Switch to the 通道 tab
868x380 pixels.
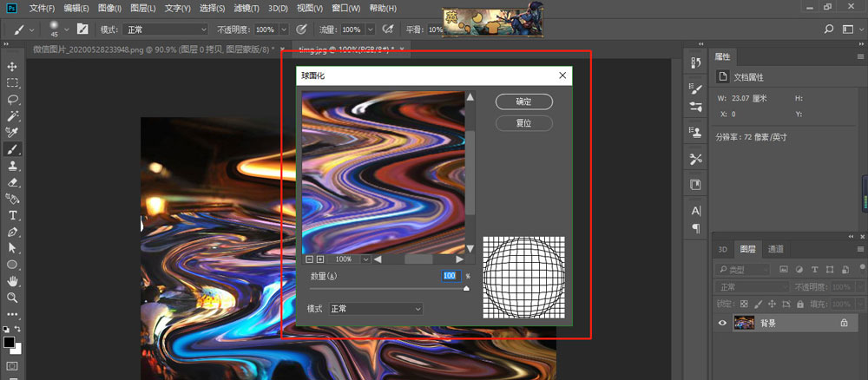tap(776, 249)
